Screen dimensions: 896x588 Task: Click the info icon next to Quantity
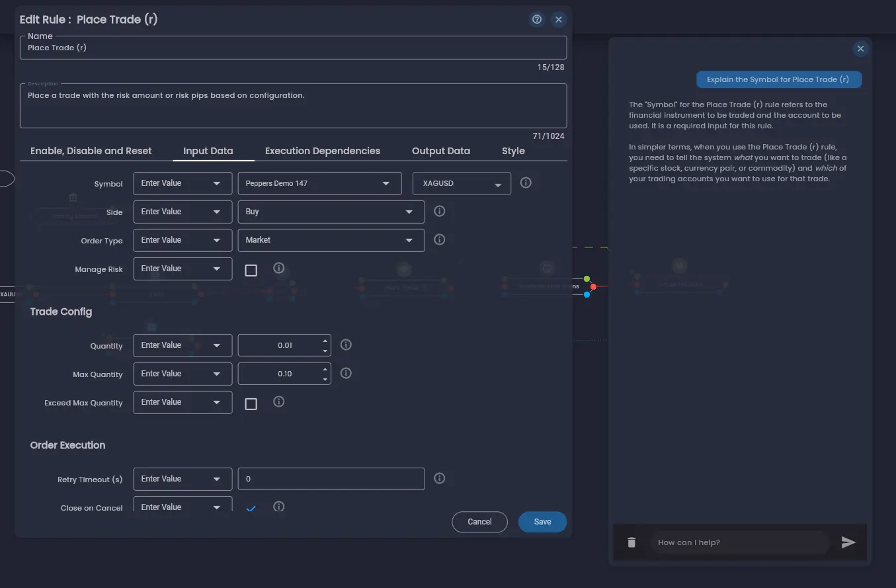[x=345, y=344]
